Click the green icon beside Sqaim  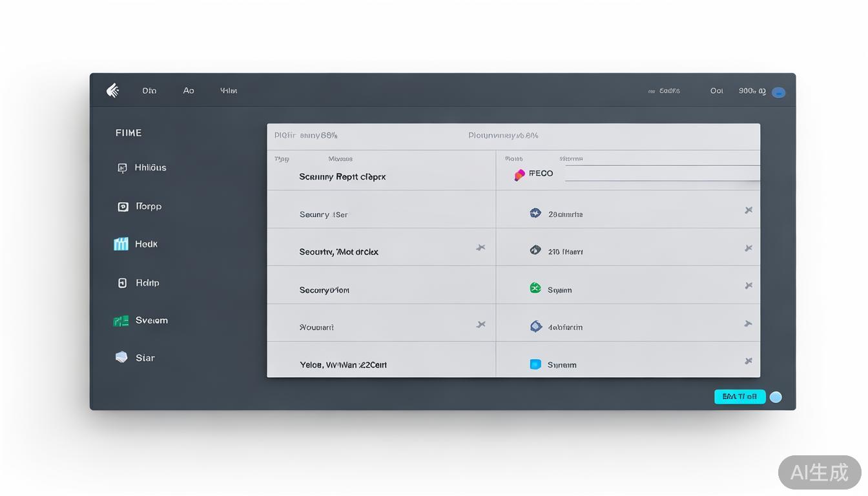[x=535, y=288]
